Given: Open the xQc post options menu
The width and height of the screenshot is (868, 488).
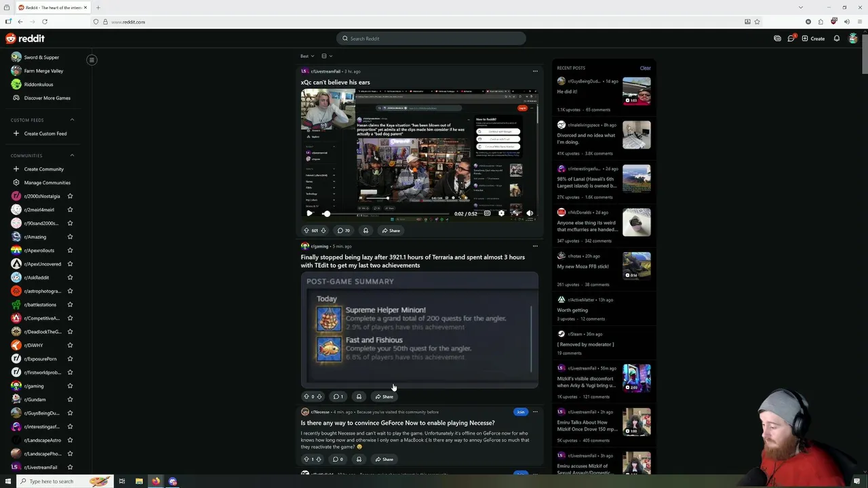Looking at the screenshot, I should [x=535, y=71].
